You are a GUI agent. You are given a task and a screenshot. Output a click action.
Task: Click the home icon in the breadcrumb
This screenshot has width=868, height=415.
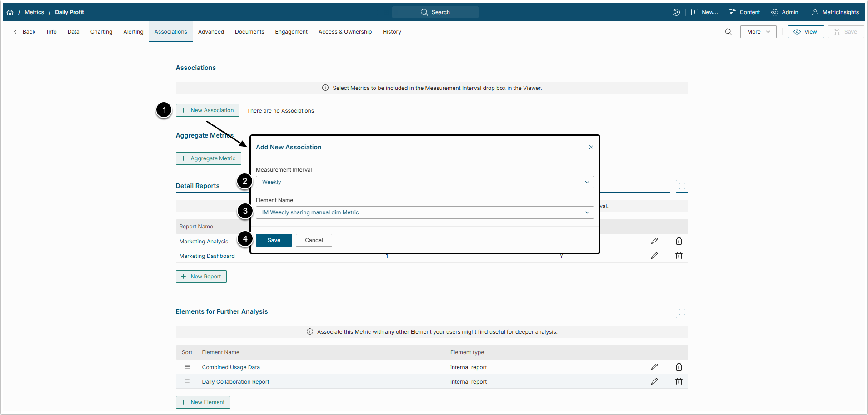(x=10, y=12)
